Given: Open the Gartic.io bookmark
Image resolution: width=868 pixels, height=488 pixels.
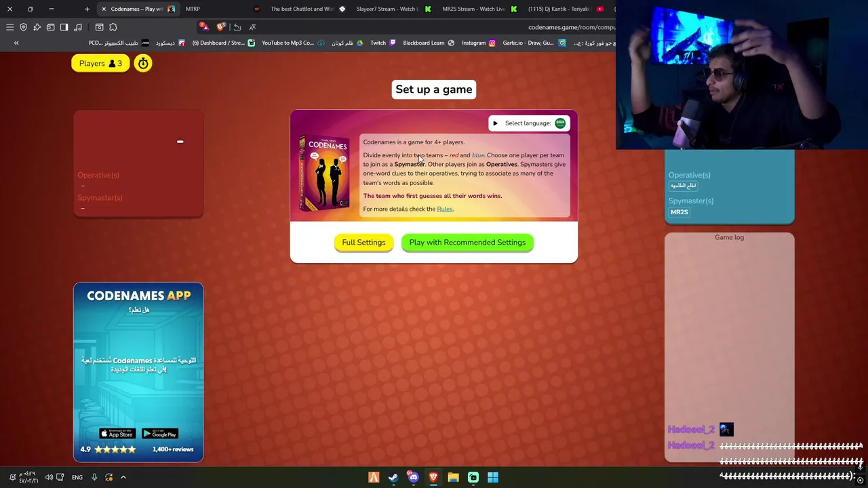Looking at the screenshot, I should click(533, 43).
